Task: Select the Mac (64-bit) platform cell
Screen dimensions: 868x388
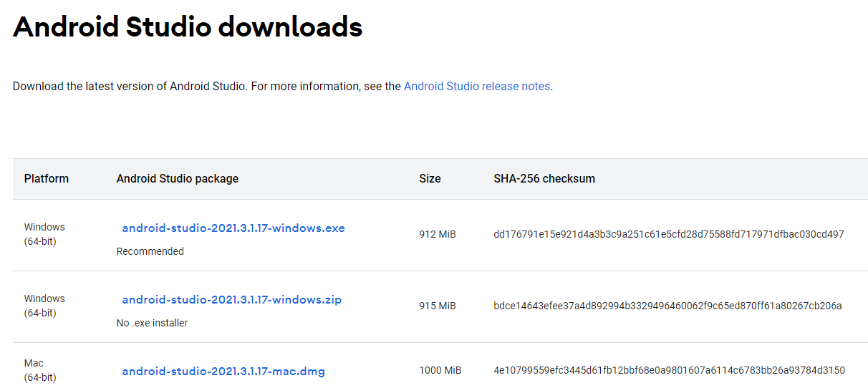Action: click(40, 370)
